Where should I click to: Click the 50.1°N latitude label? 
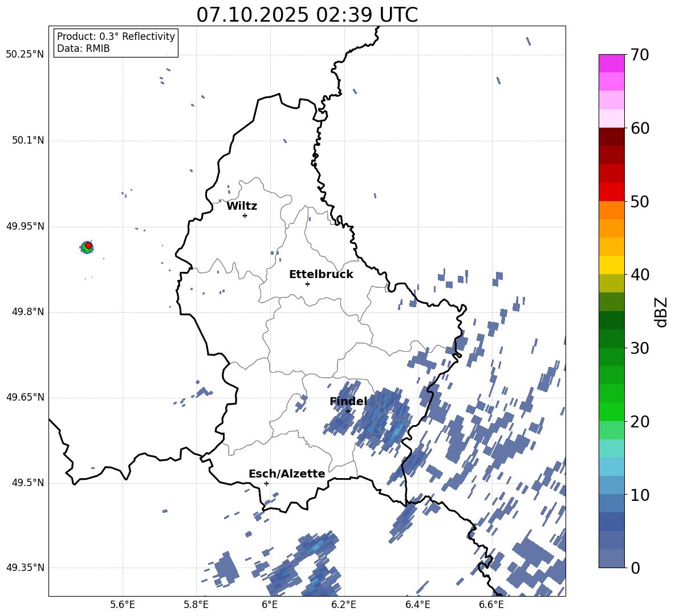point(27,141)
